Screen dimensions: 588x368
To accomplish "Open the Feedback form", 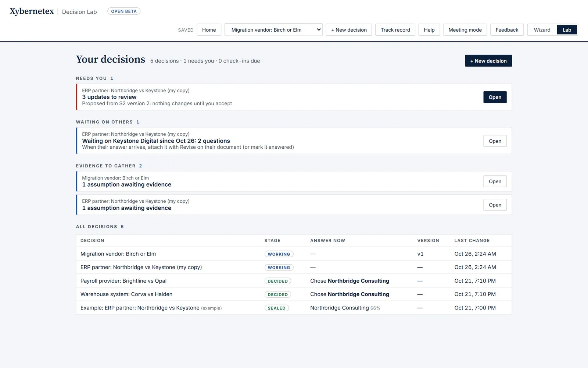I will click(x=507, y=30).
